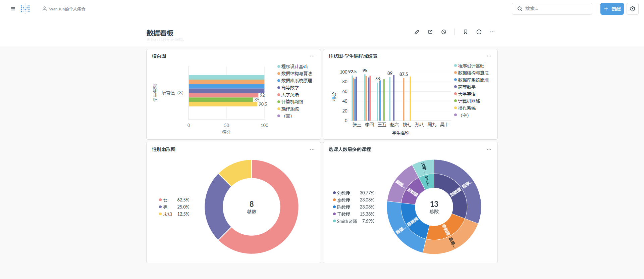The width and height of the screenshot is (644, 279).
Task: Open the 性别扇形图 card ellipsis menu
Action: (312, 149)
